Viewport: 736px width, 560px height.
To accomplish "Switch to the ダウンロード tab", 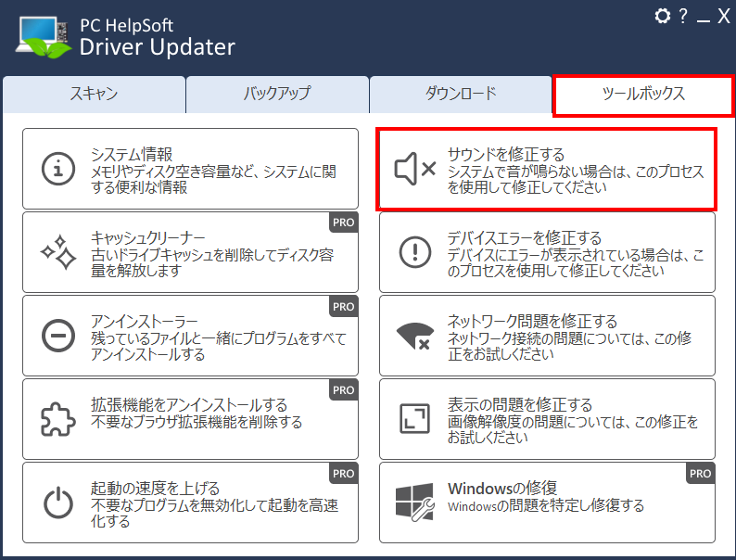I will click(x=461, y=94).
